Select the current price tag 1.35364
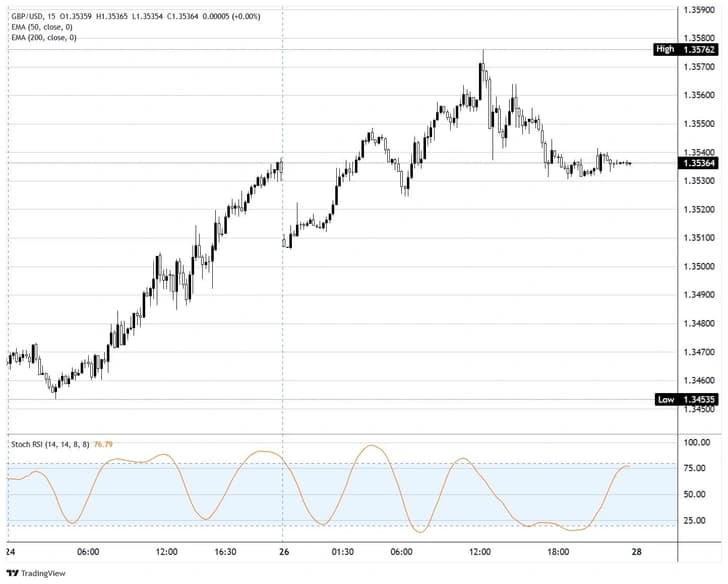728x584 pixels. [x=697, y=162]
